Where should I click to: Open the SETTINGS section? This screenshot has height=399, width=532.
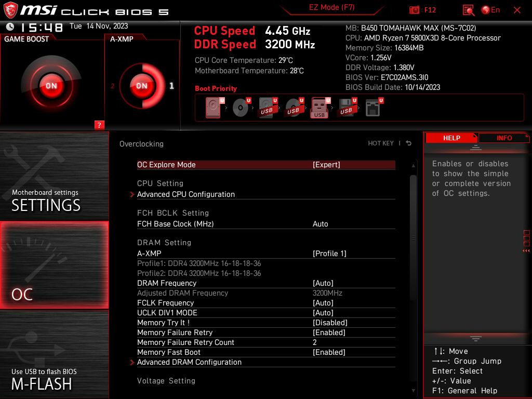[x=54, y=176]
